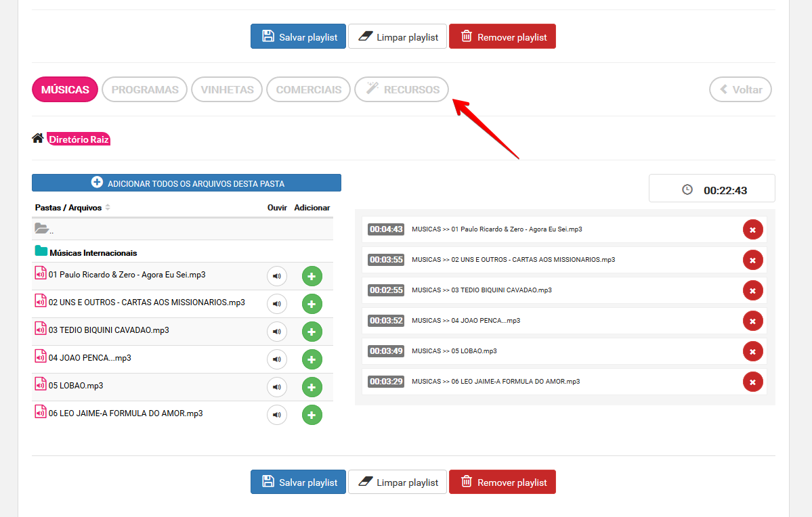Switch to the MÚSICAS tab
Viewport: 812px width, 517px height.
click(x=65, y=89)
